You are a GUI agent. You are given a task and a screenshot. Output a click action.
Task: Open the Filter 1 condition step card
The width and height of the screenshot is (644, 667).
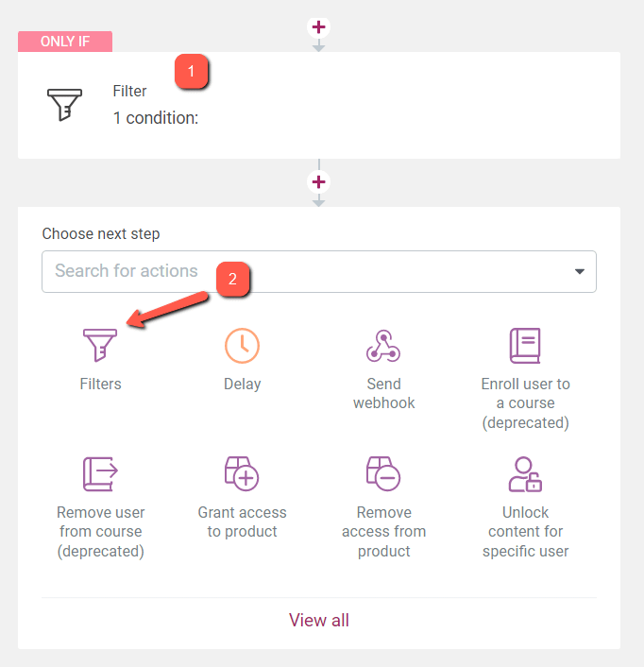coord(319,105)
